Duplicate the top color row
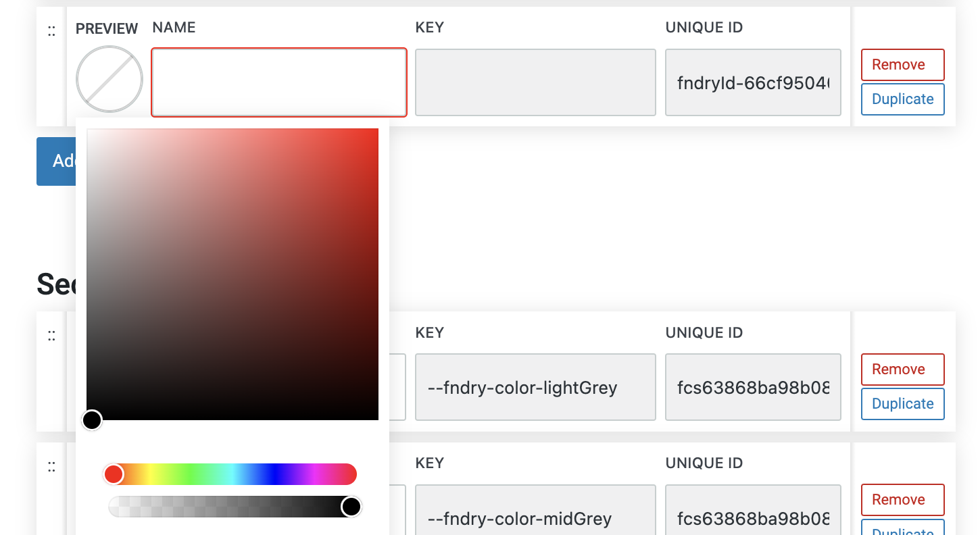This screenshot has width=980, height=535. tap(902, 99)
